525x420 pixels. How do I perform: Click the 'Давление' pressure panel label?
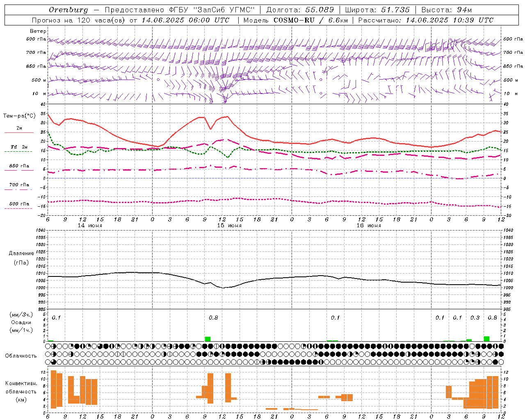21,253
